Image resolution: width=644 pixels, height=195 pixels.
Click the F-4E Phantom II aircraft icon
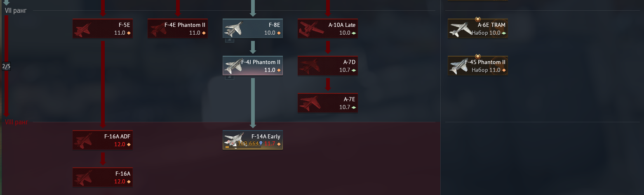pos(158,30)
